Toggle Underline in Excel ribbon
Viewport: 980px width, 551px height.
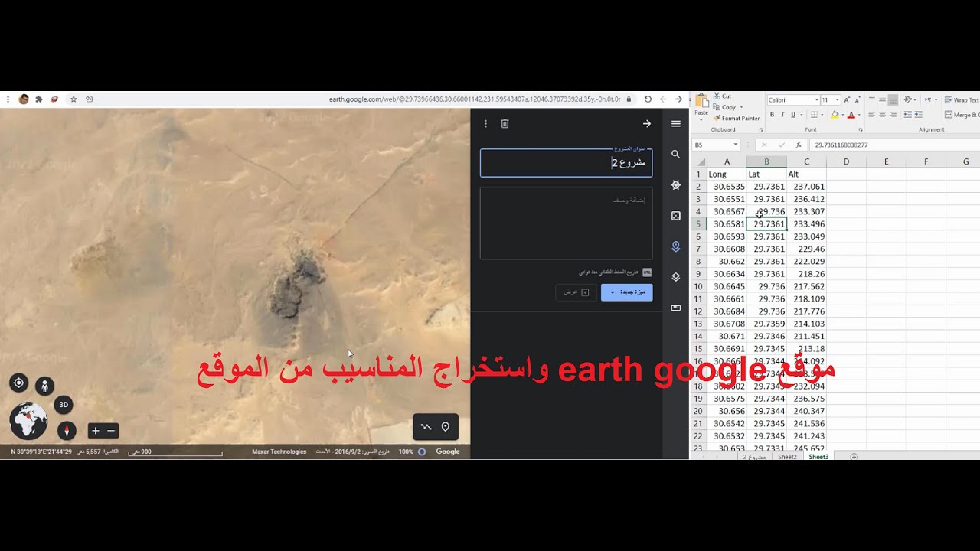(x=793, y=115)
